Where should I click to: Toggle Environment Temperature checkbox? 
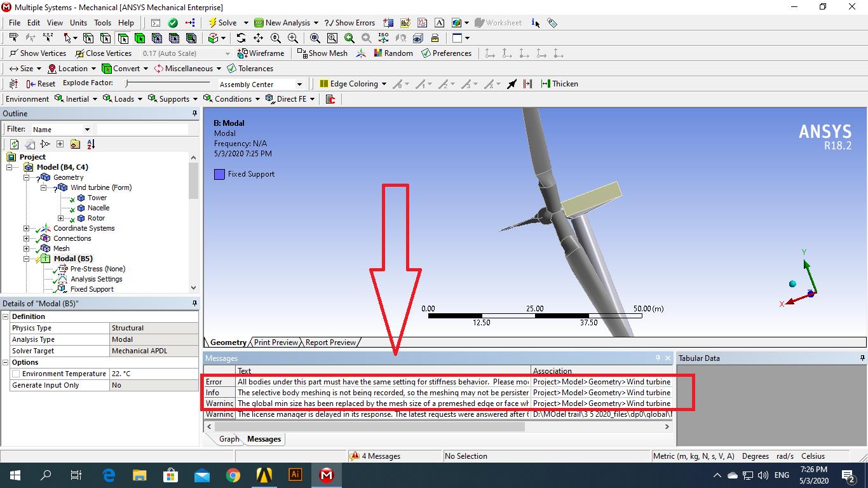click(x=16, y=374)
